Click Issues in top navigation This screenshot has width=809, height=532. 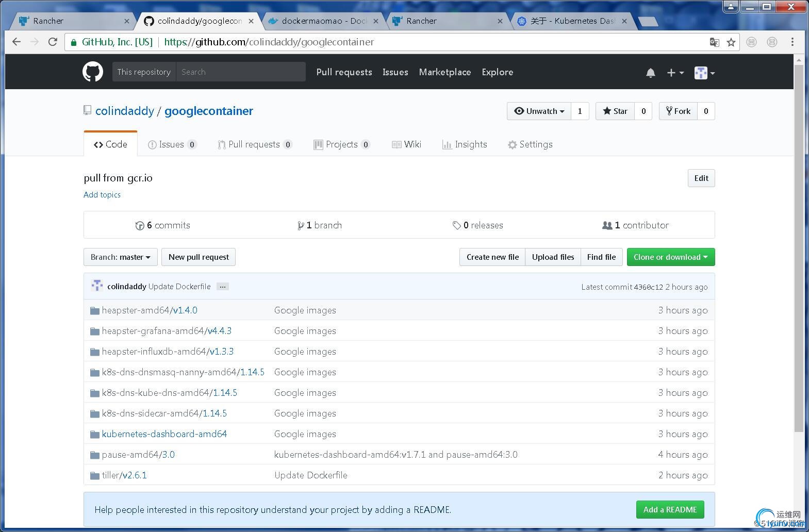pos(395,72)
